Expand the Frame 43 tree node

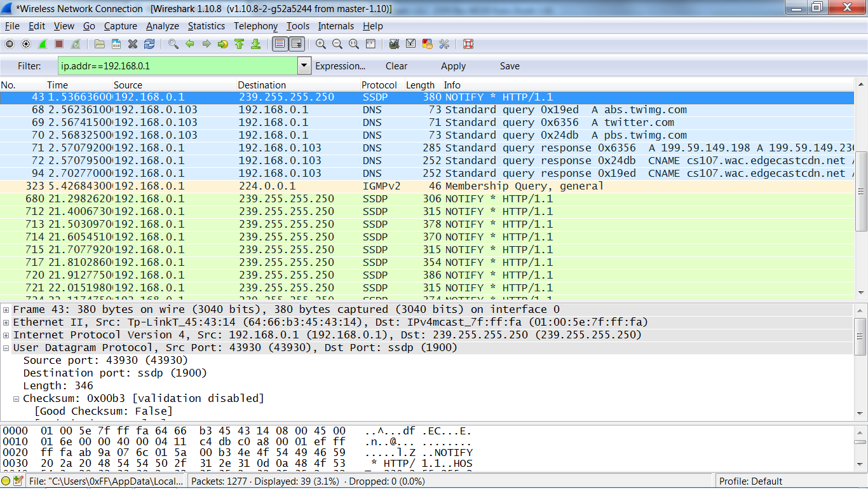pyautogui.click(x=6, y=310)
